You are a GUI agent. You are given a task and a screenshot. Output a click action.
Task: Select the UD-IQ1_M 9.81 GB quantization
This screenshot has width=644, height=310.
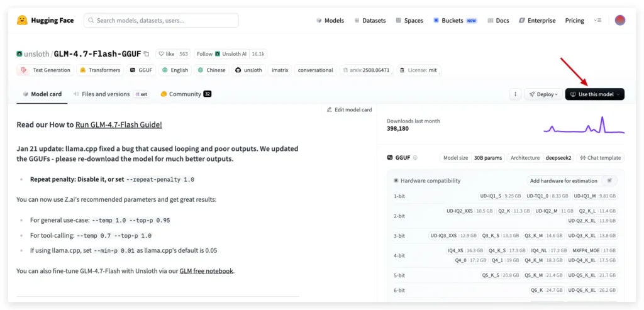(x=595, y=196)
